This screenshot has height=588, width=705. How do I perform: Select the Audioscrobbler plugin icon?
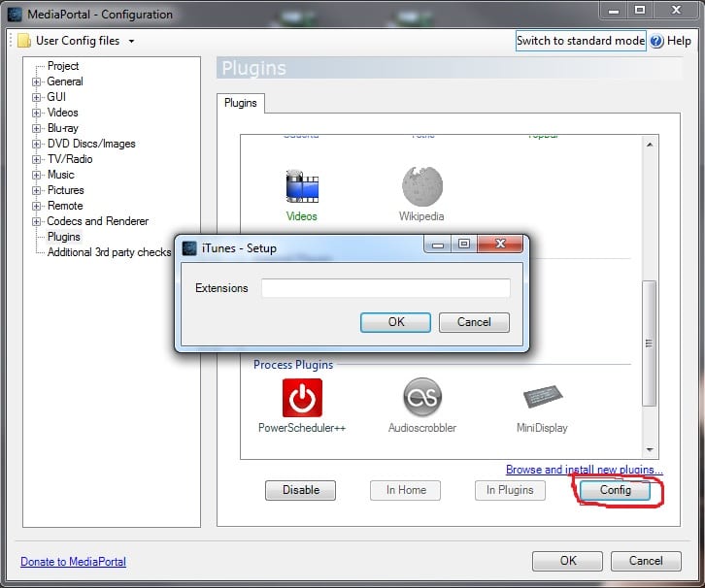tap(421, 398)
